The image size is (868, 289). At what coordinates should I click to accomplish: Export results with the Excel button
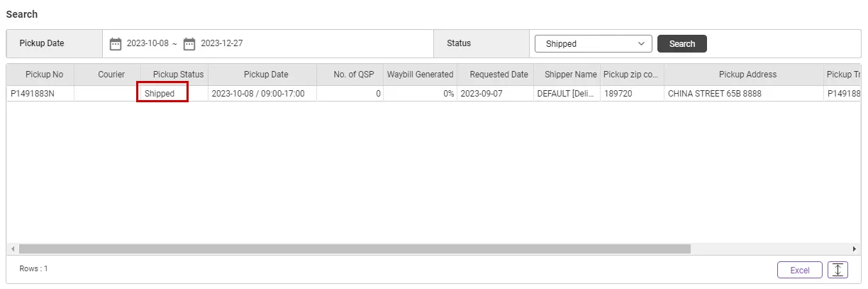pos(799,270)
